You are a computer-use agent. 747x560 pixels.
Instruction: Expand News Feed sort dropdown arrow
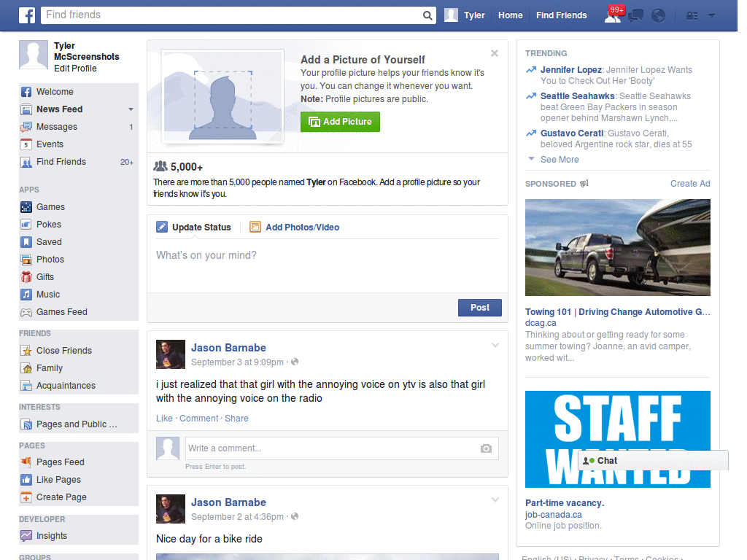(x=131, y=109)
